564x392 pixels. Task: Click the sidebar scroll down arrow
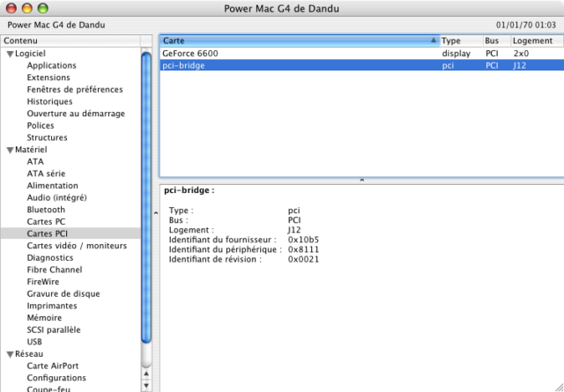146,386
